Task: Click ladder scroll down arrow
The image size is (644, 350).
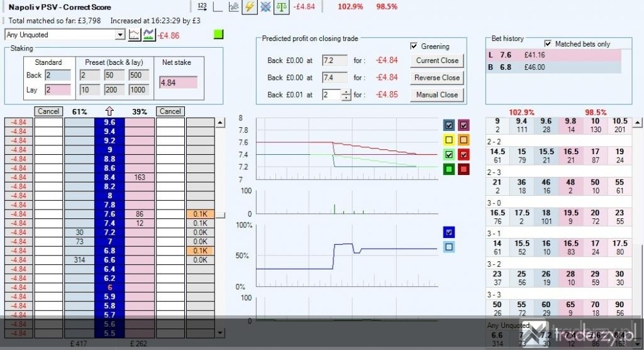Action: pos(221,333)
